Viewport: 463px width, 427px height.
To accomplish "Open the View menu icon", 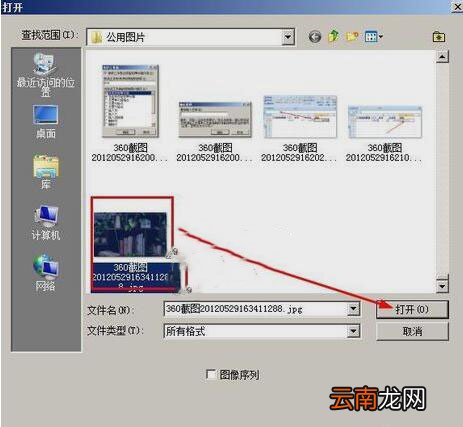I will coord(374,36).
